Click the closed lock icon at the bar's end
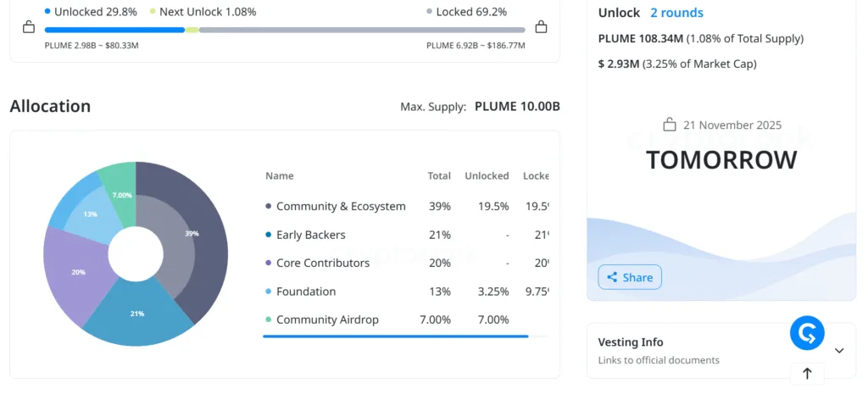This screenshot has height=400, width=868. point(541,26)
